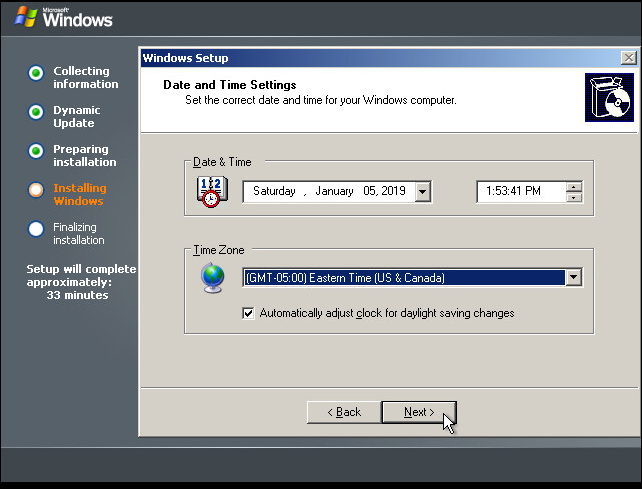The width and height of the screenshot is (642, 489).
Task: Click the setup CD box icon
Action: [609, 97]
